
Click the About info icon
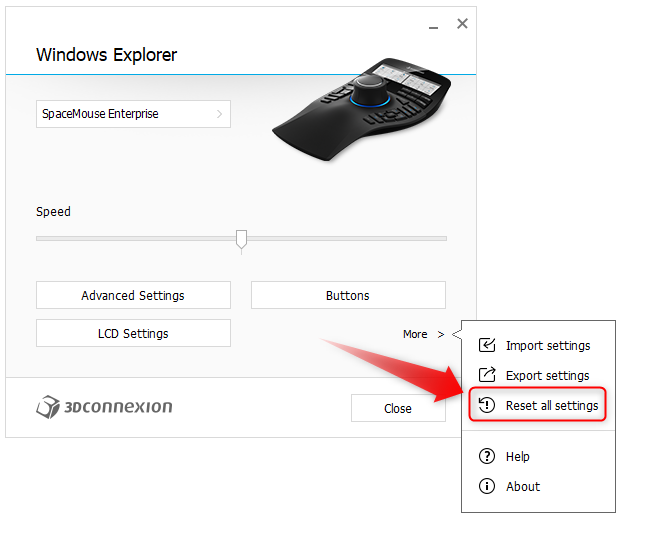[x=486, y=486]
